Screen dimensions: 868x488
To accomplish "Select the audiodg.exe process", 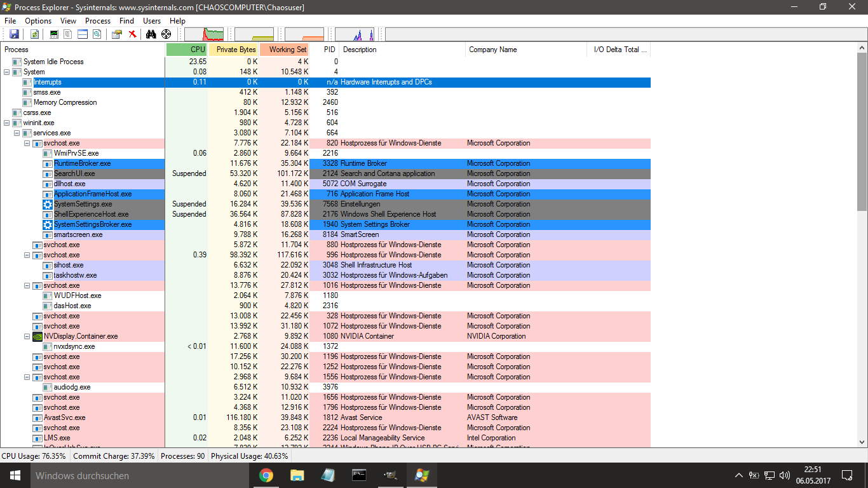I will 72,387.
